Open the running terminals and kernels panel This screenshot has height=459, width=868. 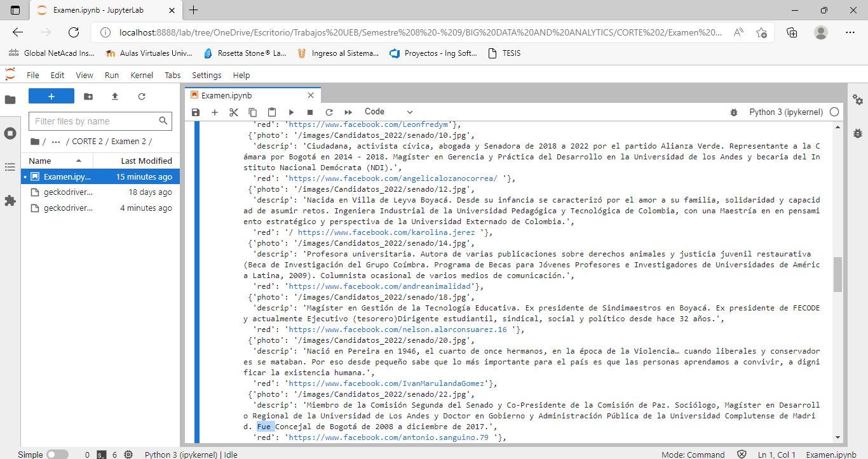[x=10, y=133]
